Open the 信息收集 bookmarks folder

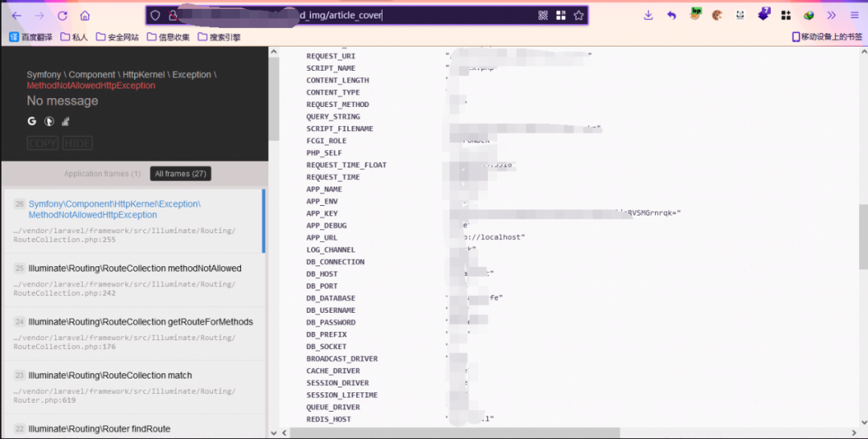point(168,37)
